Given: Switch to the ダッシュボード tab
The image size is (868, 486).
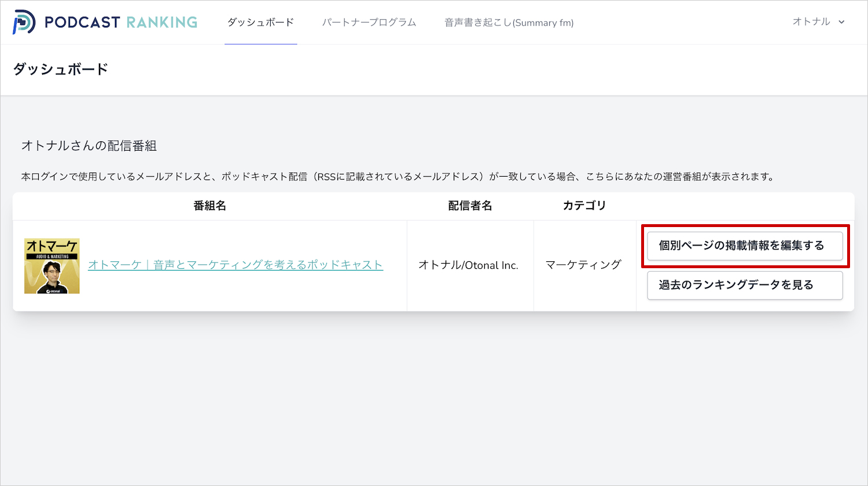Looking at the screenshot, I should (260, 23).
